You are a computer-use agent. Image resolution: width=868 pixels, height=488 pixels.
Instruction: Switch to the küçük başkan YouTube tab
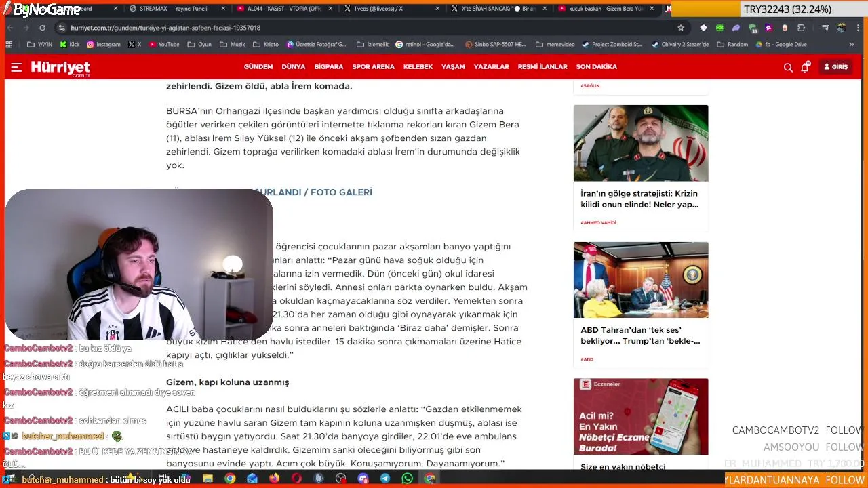(606, 9)
